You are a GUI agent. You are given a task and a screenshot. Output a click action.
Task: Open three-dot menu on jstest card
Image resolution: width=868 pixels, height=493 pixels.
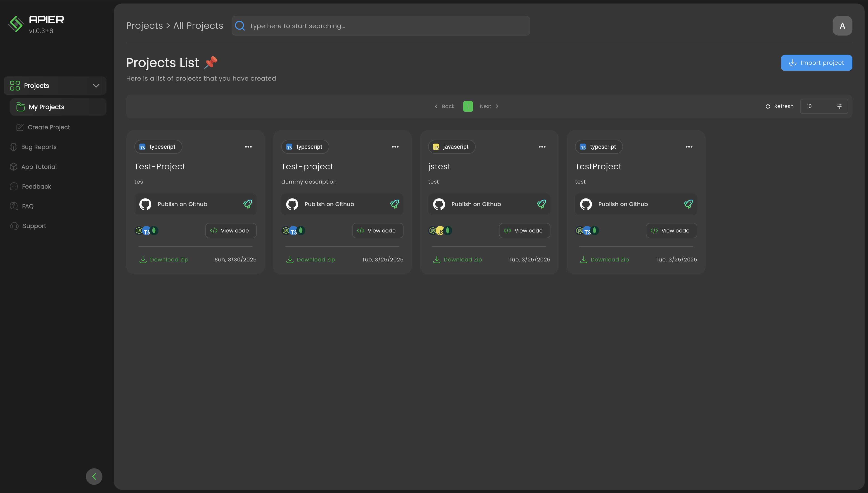point(542,147)
